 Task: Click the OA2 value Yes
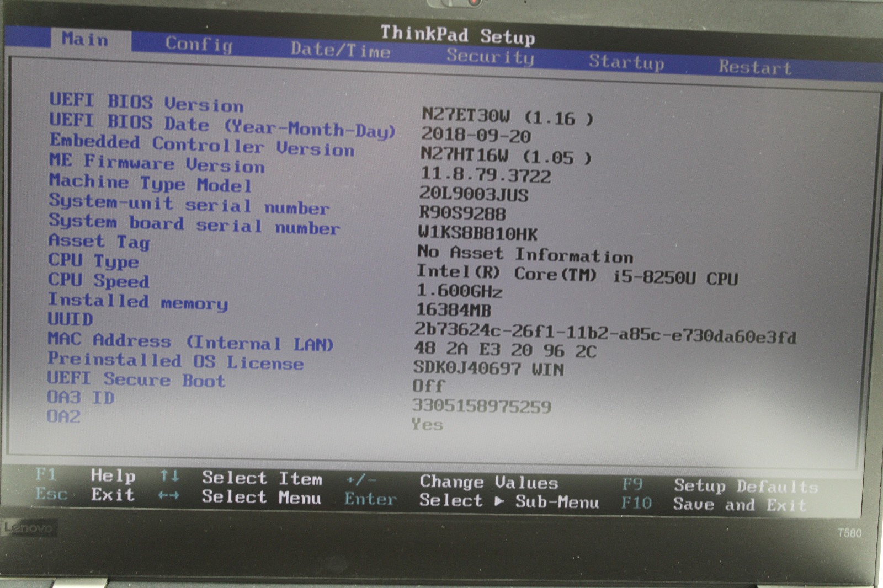click(x=427, y=424)
